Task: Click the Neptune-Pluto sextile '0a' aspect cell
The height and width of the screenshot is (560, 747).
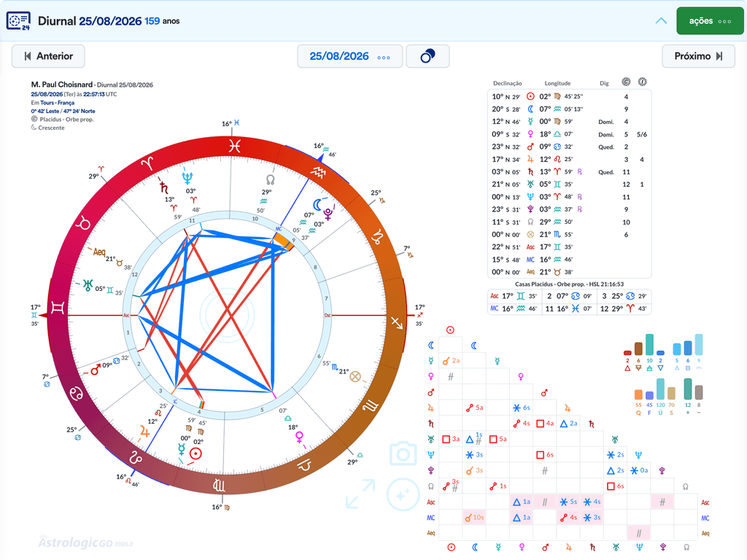Action: pyautogui.click(x=639, y=470)
